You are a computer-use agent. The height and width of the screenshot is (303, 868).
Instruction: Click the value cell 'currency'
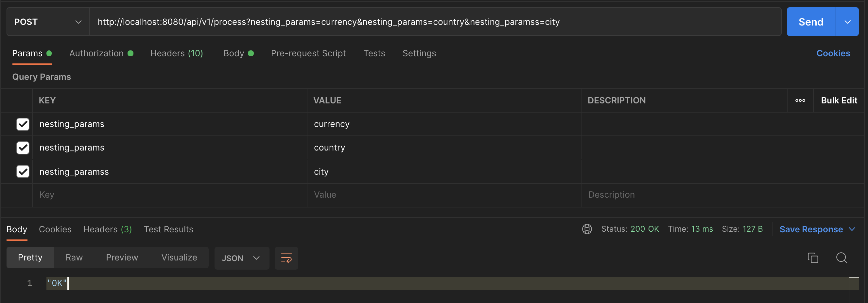[x=444, y=124]
